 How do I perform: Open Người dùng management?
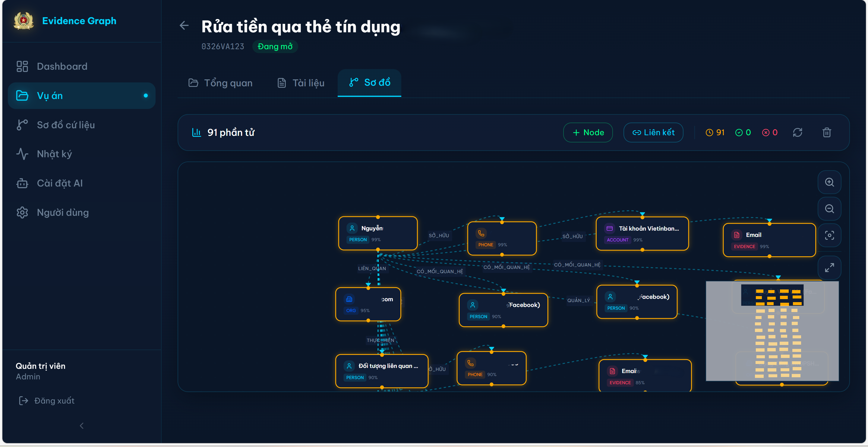[81, 212]
